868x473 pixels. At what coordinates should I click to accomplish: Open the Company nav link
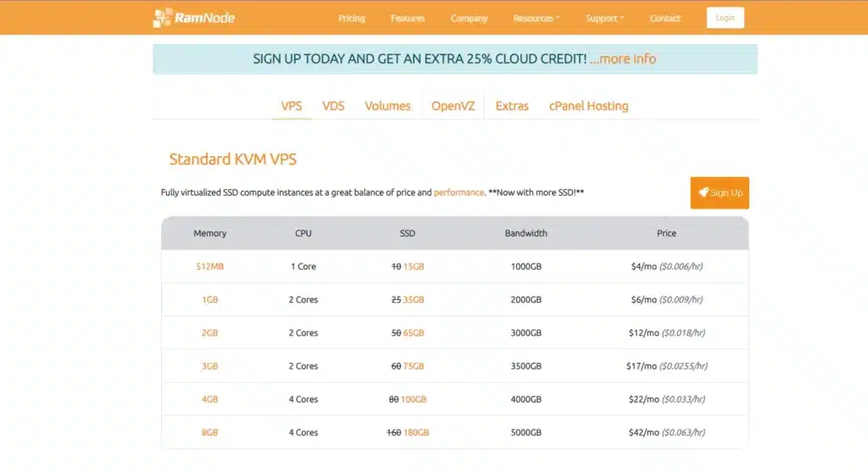pyautogui.click(x=469, y=19)
